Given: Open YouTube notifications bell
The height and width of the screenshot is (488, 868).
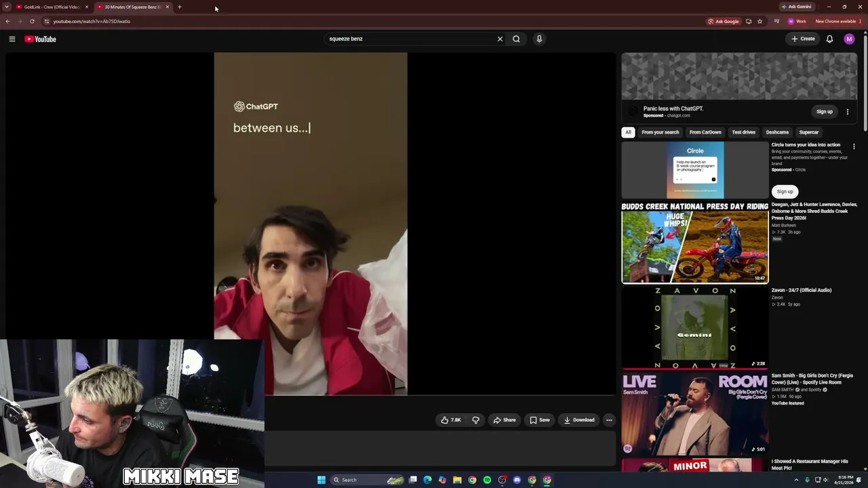Looking at the screenshot, I should pyautogui.click(x=829, y=39).
